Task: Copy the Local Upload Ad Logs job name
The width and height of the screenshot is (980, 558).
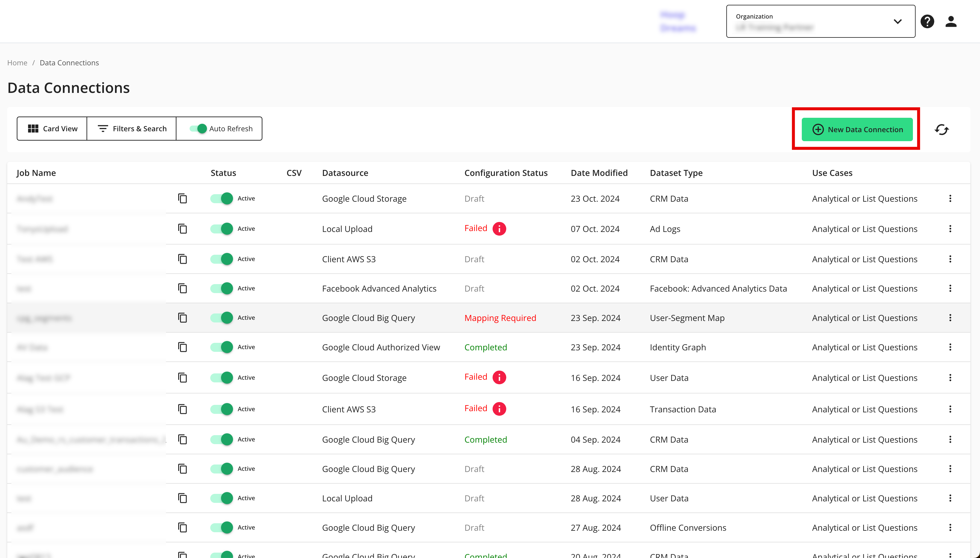Action: click(x=183, y=229)
